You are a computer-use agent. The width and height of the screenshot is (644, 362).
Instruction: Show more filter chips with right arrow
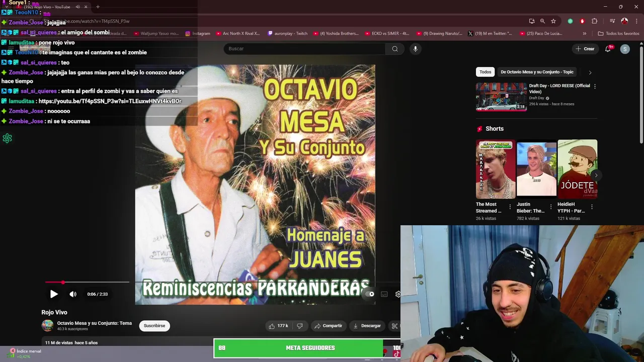(x=590, y=72)
